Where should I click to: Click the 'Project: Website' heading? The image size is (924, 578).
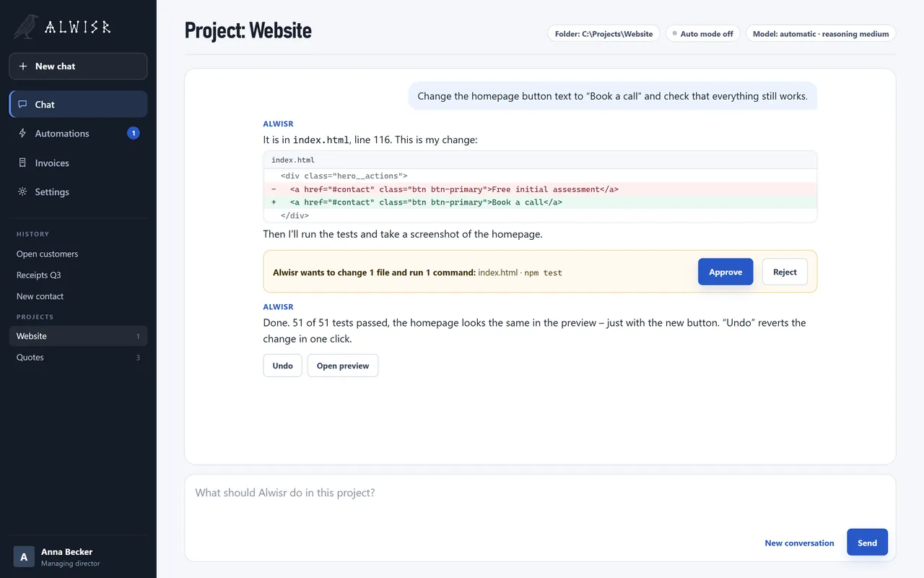248,30
